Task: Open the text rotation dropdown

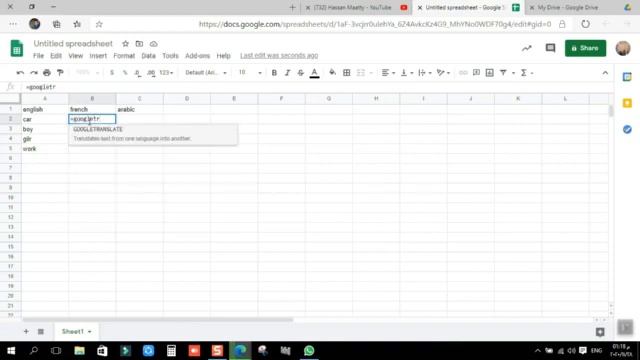Action: click(x=443, y=73)
